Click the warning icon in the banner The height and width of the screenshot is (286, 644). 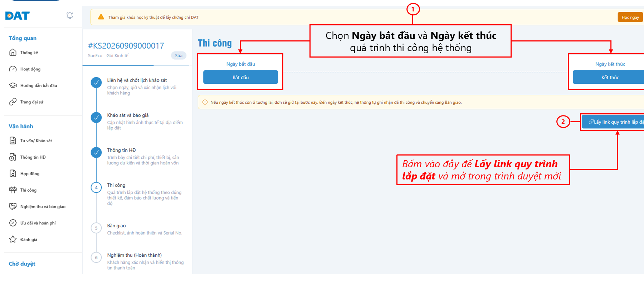tap(101, 17)
